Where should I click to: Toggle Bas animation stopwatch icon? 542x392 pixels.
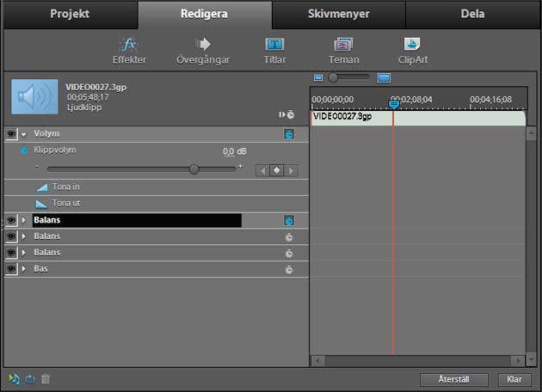pos(289,269)
